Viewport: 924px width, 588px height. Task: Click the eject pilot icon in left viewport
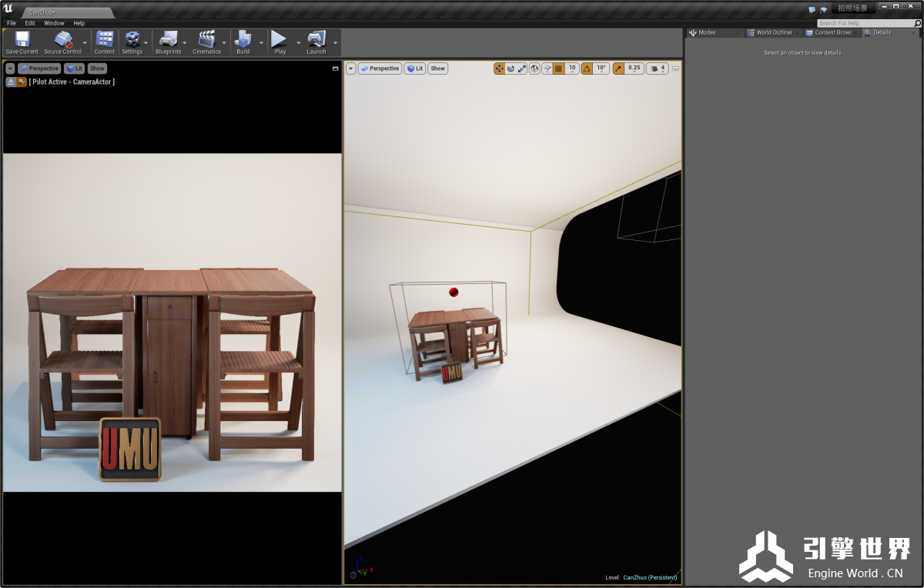[x=11, y=82]
